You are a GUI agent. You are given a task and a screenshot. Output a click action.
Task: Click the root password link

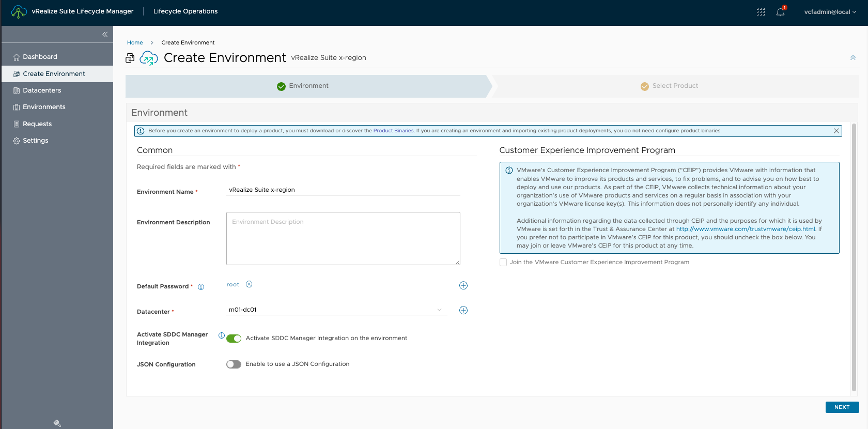point(233,285)
